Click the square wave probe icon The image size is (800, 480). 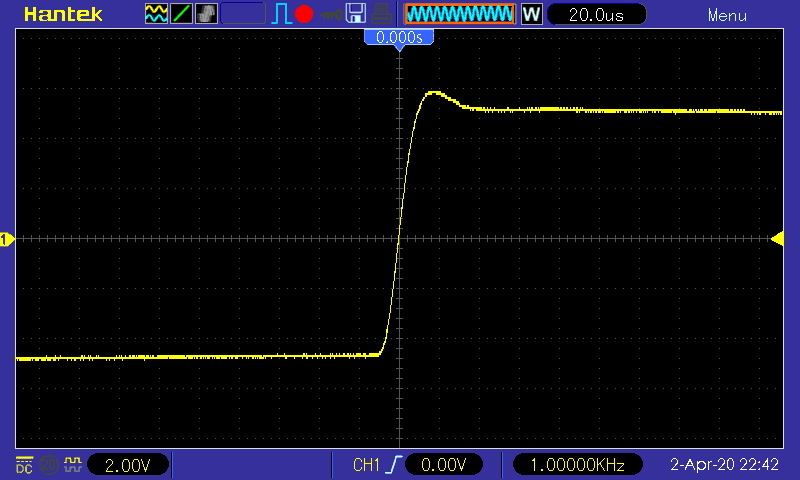72,464
